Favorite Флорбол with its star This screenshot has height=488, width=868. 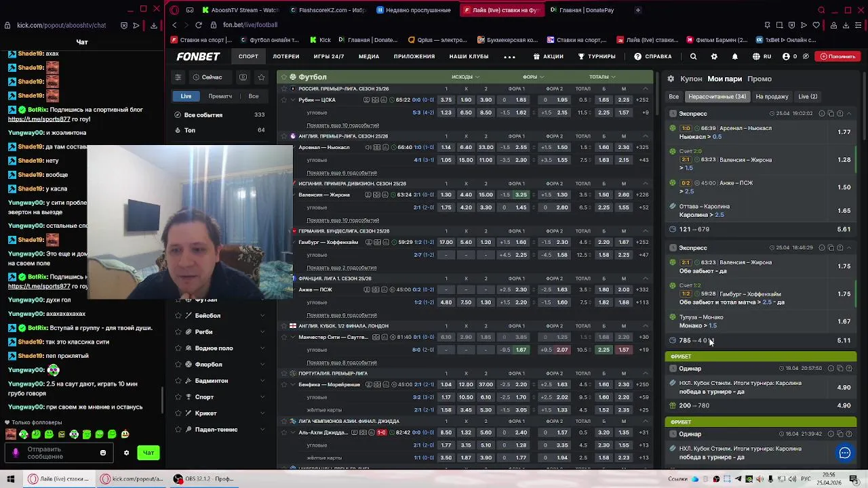178,365
